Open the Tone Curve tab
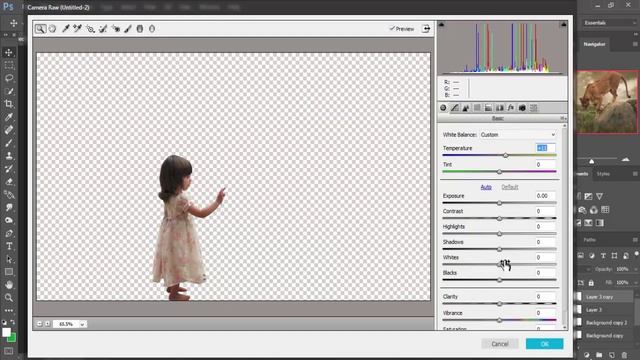Screen dimensions: 640x360 tap(455, 108)
